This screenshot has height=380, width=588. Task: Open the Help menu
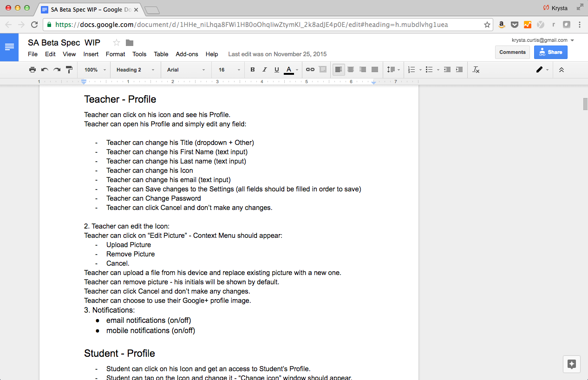(x=212, y=54)
